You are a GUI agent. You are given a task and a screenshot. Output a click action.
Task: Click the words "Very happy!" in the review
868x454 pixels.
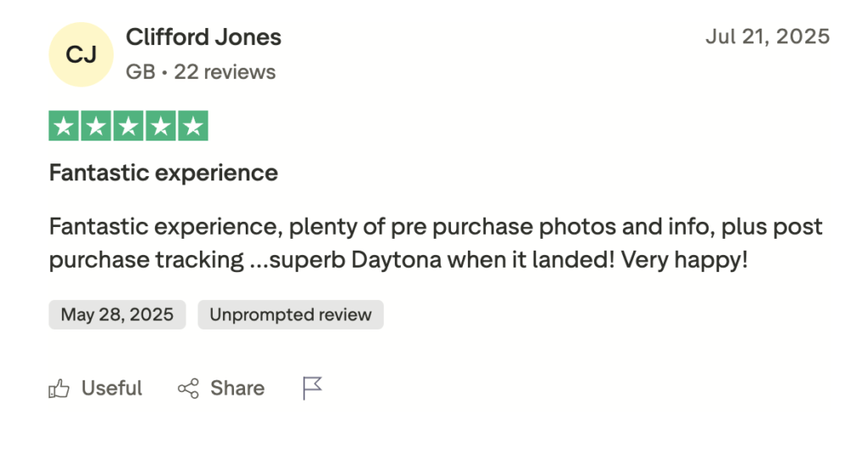pyautogui.click(x=685, y=260)
